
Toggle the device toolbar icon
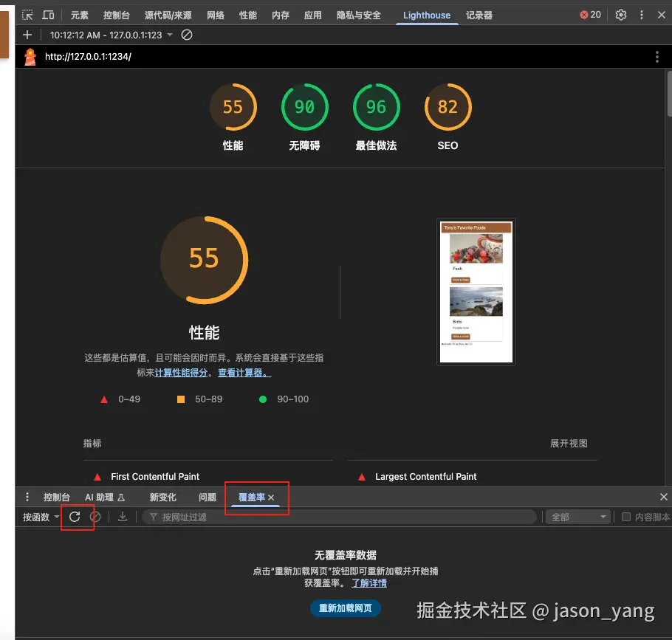pyautogui.click(x=48, y=15)
